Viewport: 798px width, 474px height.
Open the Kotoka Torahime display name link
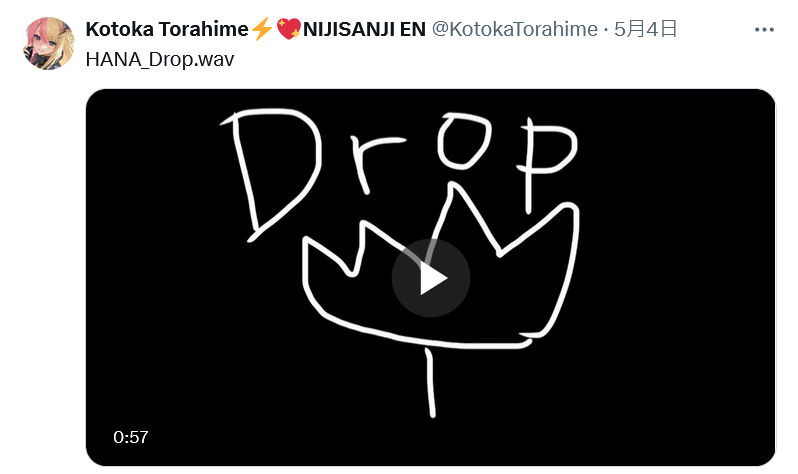click(167, 29)
